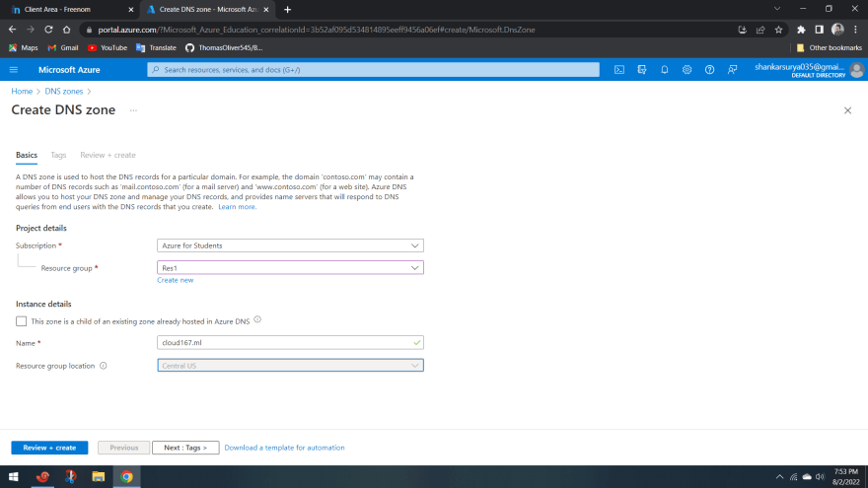Open the Azure help question mark
This screenshot has width=868, height=488.
[x=709, y=70]
